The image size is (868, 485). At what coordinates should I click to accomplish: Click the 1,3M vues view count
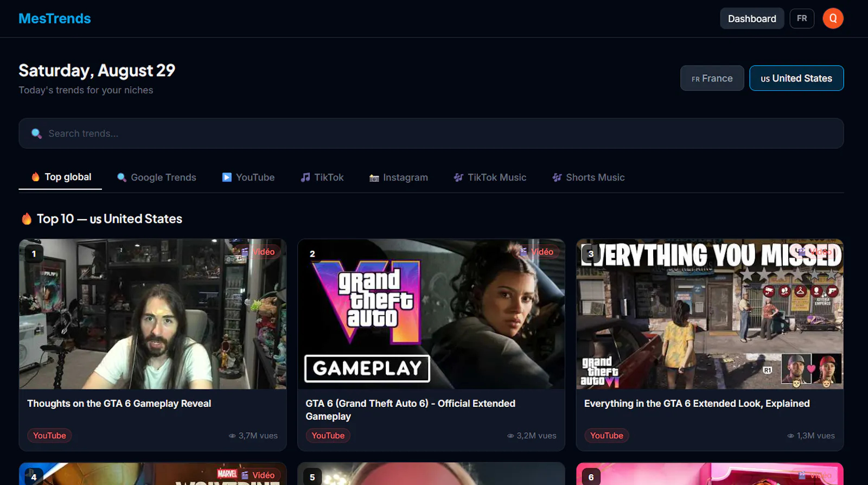coord(811,436)
